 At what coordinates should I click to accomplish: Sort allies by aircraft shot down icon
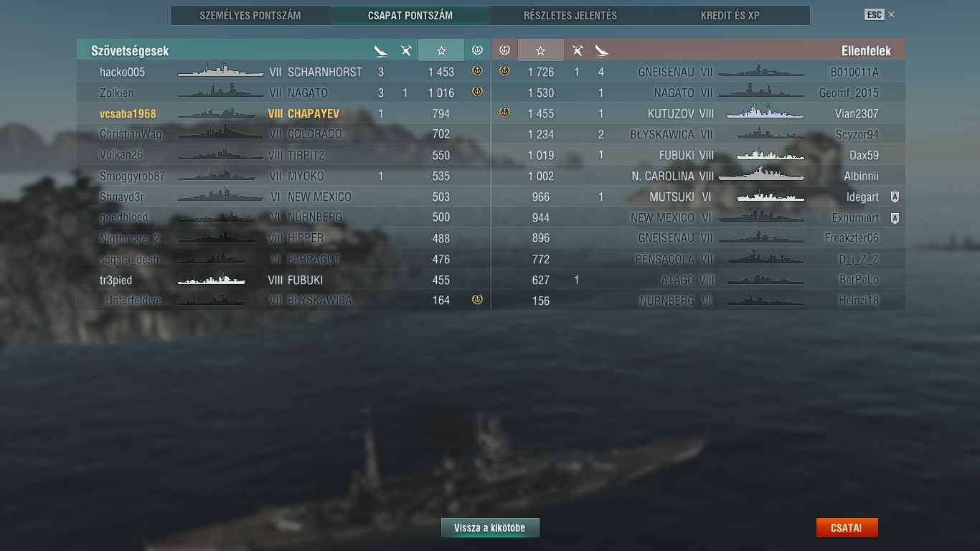click(406, 50)
